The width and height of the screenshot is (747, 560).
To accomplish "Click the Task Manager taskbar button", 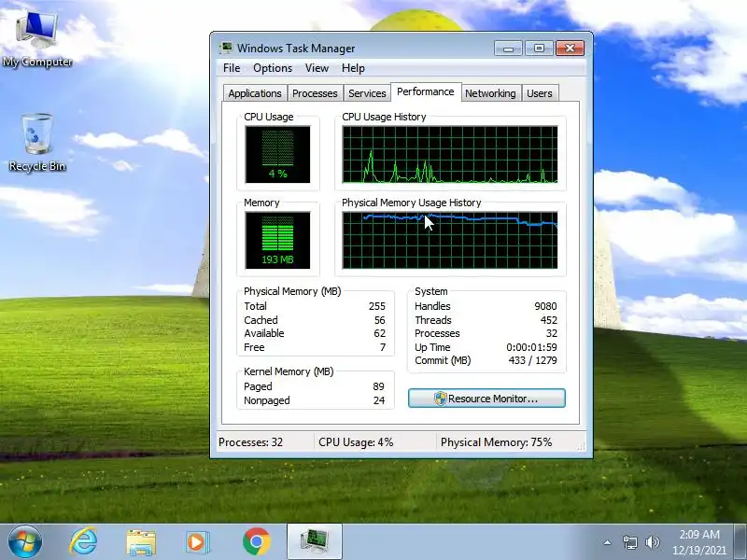I will [315, 542].
